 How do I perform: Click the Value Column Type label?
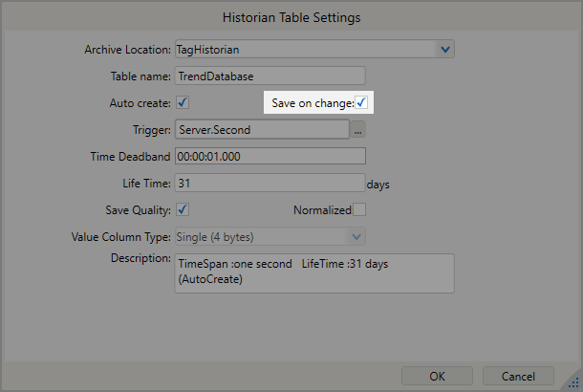coord(121,236)
